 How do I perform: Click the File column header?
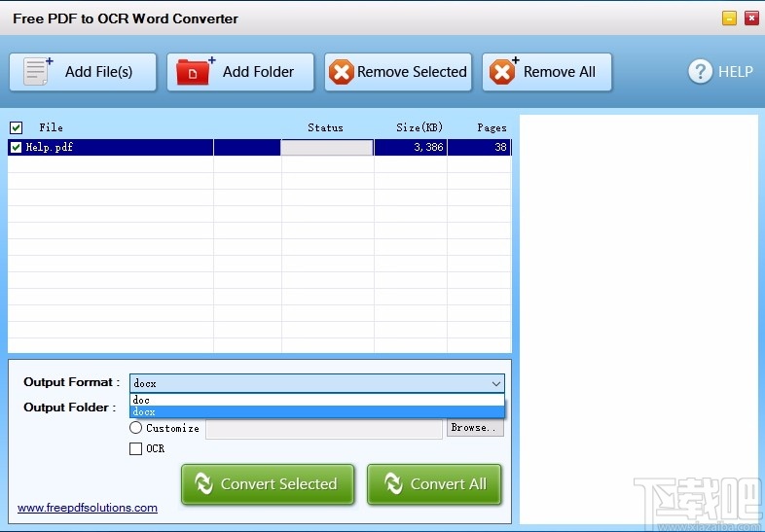click(52, 127)
